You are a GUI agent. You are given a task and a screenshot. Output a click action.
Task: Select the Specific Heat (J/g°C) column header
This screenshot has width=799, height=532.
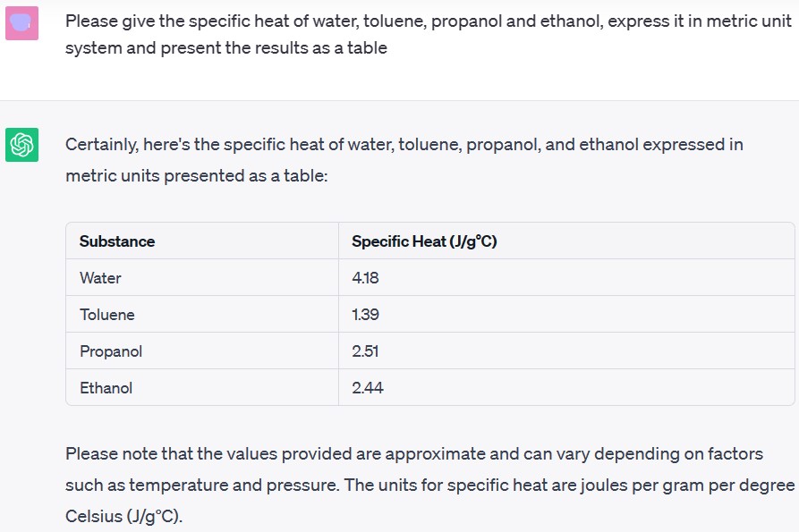pyautogui.click(x=424, y=241)
